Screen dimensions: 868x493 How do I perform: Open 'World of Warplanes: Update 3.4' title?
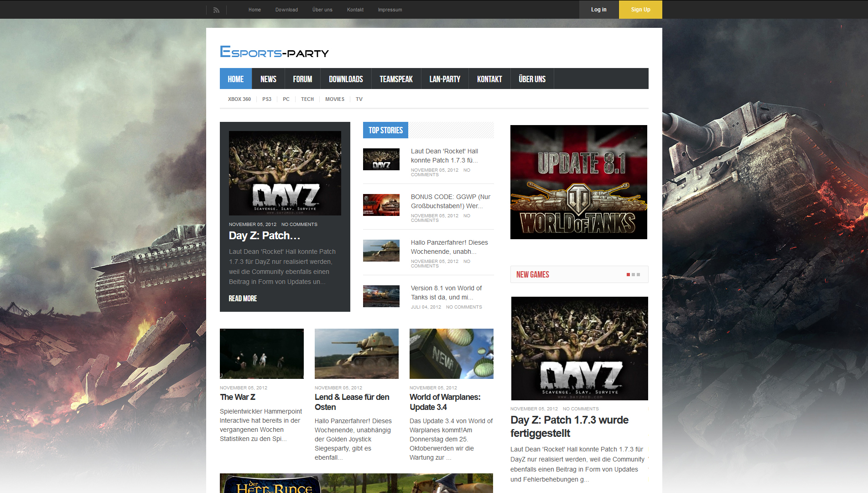[x=445, y=402]
